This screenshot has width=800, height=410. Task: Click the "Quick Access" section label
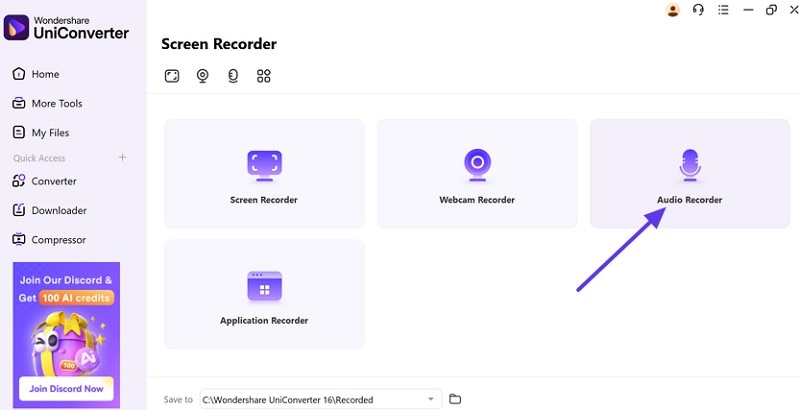[x=39, y=158]
